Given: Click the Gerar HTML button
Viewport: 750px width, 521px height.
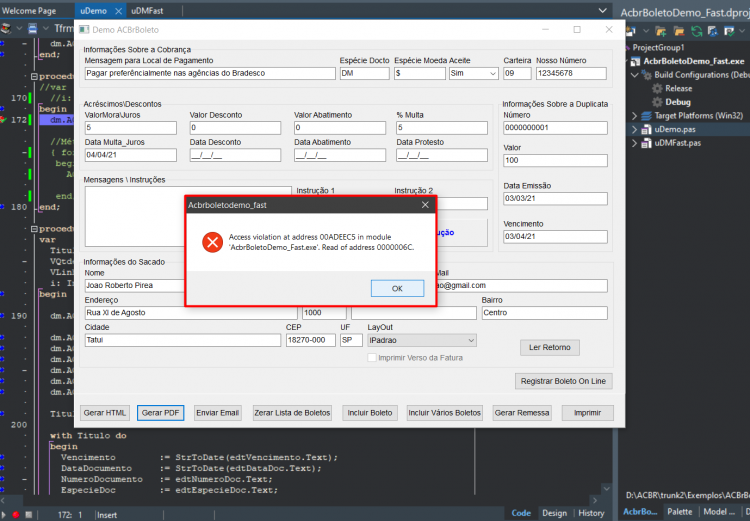Looking at the screenshot, I should click(x=105, y=413).
